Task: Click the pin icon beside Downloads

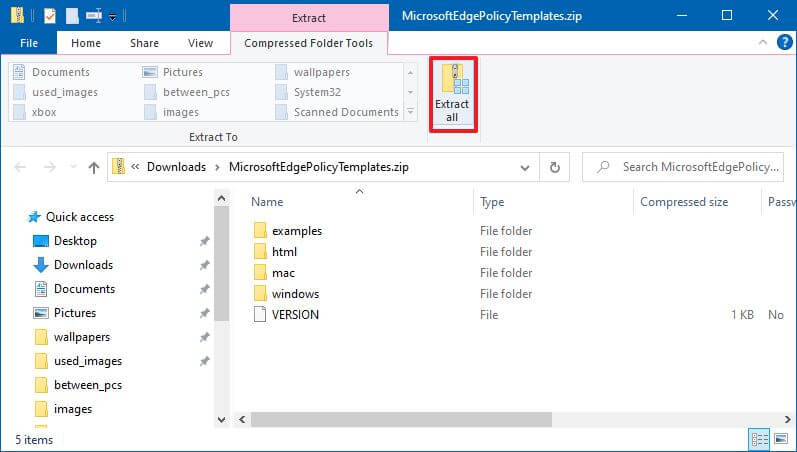Action: (x=204, y=265)
